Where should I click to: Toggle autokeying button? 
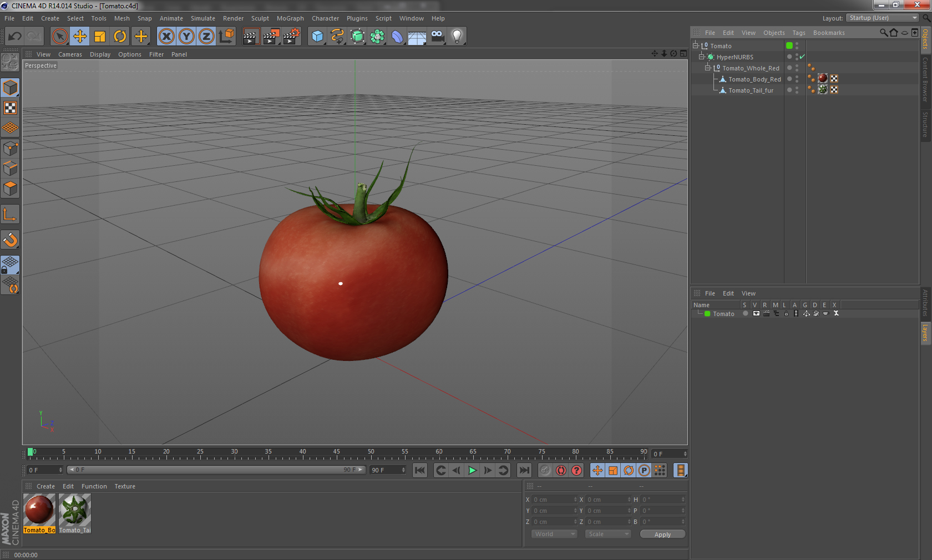[561, 470]
